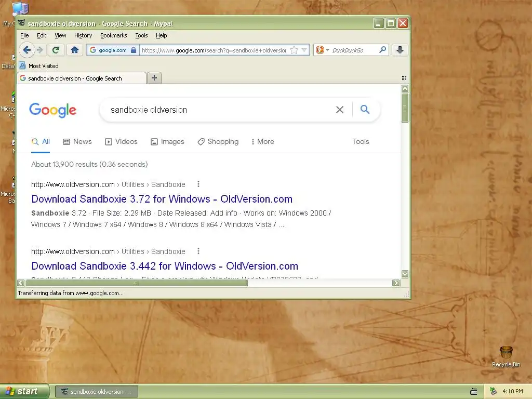Open the Download Sandboxie 3.442 result link

point(165,266)
